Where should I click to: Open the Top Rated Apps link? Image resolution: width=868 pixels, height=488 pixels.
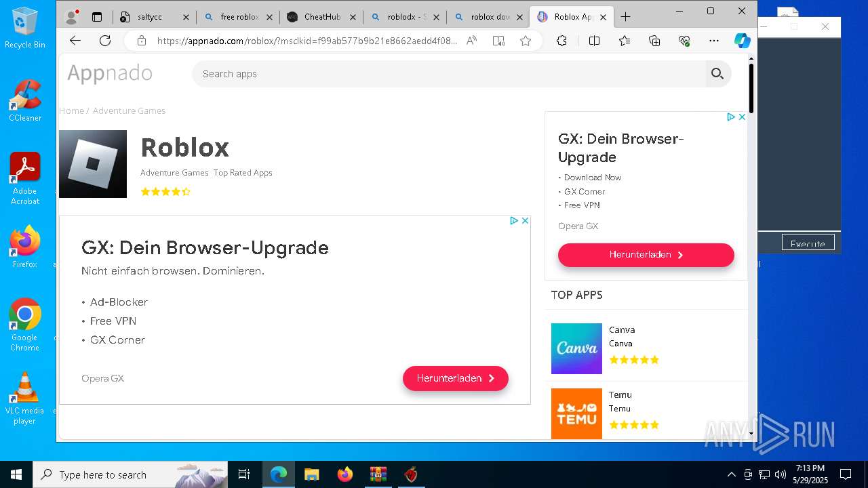coord(243,173)
